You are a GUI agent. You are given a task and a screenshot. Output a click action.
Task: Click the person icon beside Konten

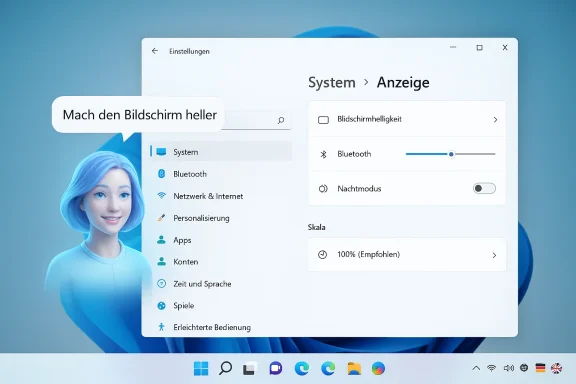click(161, 261)
